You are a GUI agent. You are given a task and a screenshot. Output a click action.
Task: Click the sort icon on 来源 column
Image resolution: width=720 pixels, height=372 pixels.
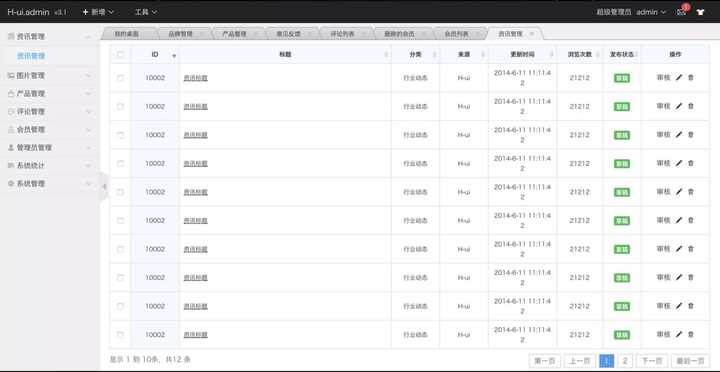(x=483, y=55)
